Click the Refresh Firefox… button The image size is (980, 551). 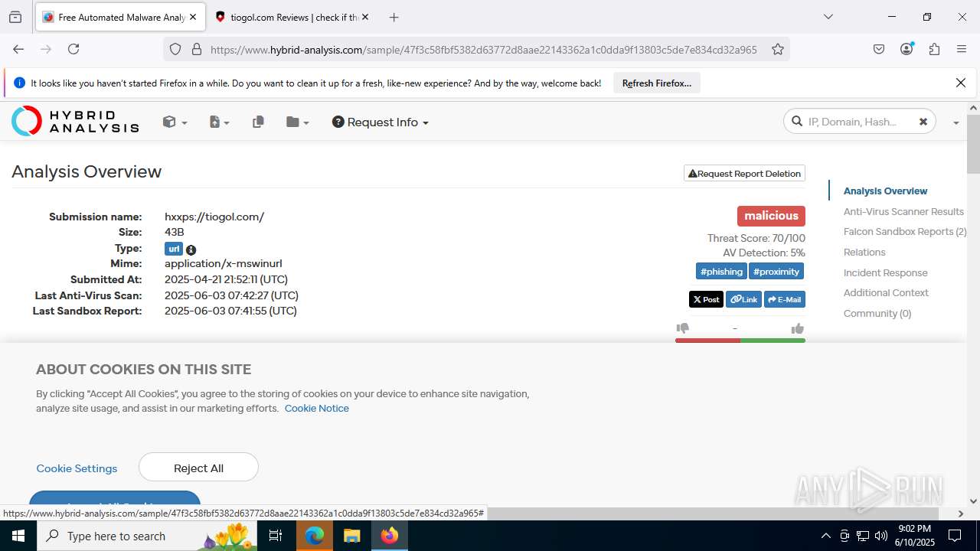tap(657, 83)
